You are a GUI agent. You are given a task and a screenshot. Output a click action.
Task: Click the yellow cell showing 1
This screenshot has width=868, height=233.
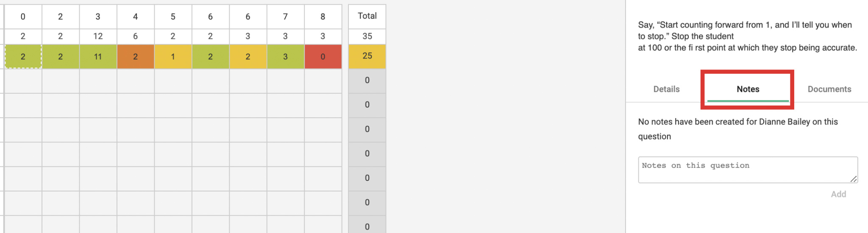point(173,56)
